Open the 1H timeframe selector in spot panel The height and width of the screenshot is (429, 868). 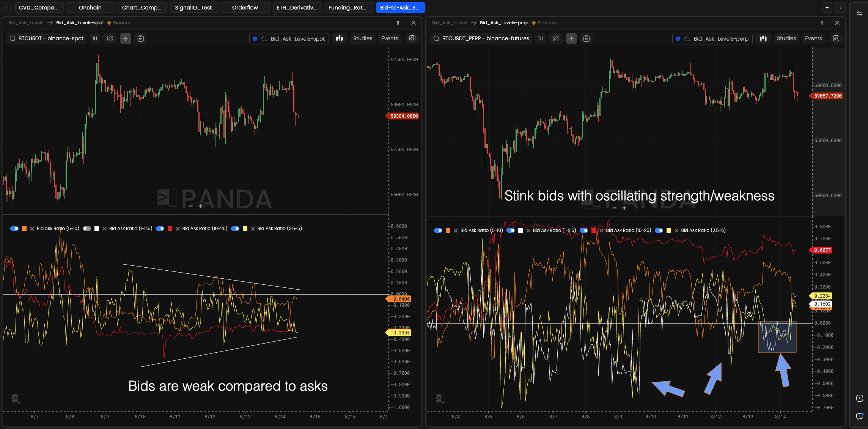tap(95, 38)
